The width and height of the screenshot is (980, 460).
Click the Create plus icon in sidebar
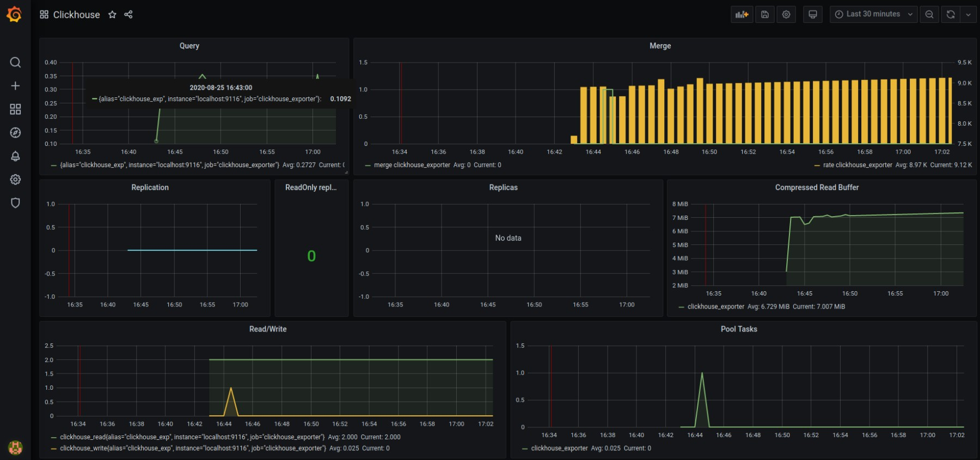pyautogui.click(x=15, y=86)
